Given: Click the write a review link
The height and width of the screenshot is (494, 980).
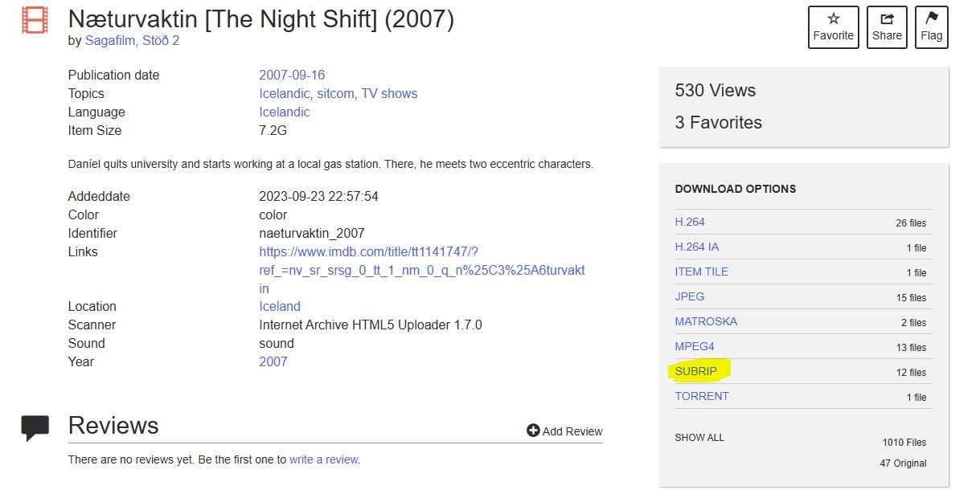Looking at the screenshot, I should click(x=325, y=459).
